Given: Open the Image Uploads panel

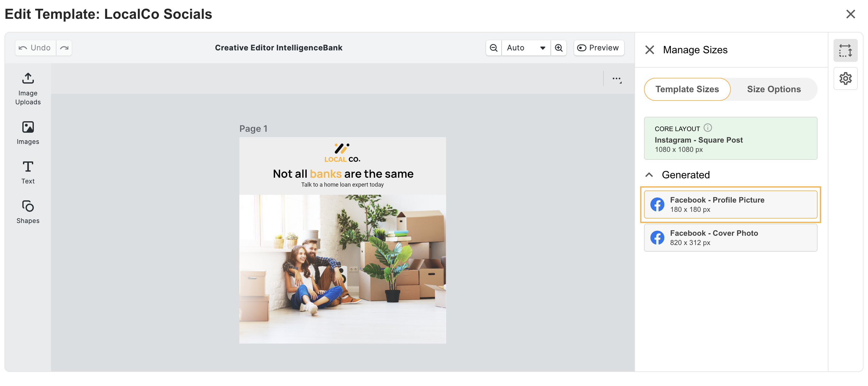Looking at the screenshot, I should pos(28,89).
